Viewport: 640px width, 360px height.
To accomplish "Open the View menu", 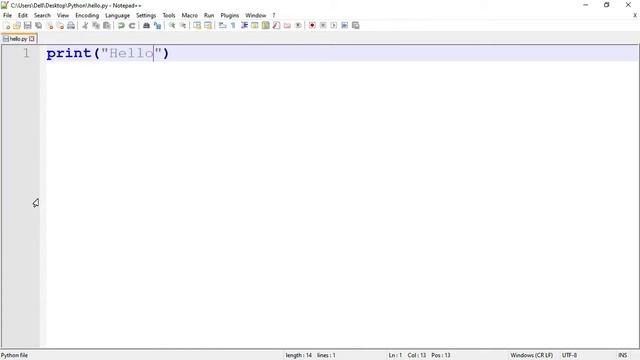I will pos(63,15).
